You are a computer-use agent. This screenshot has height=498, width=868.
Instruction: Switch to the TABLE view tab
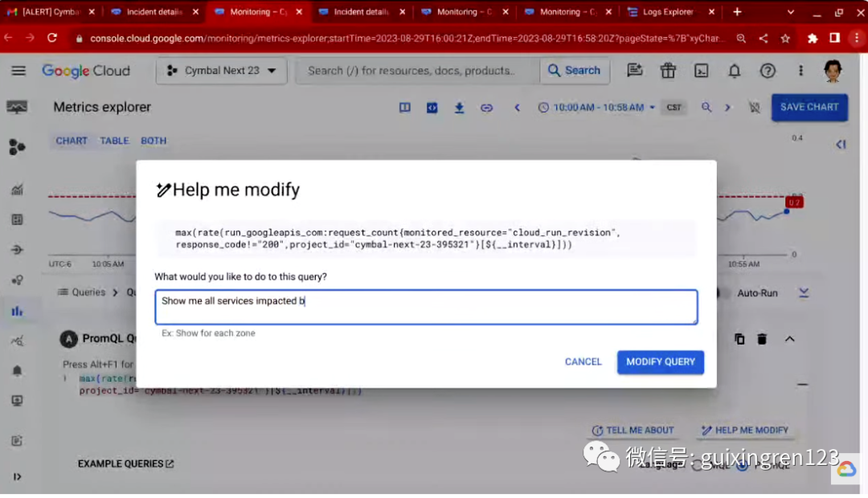coord(114,141)
